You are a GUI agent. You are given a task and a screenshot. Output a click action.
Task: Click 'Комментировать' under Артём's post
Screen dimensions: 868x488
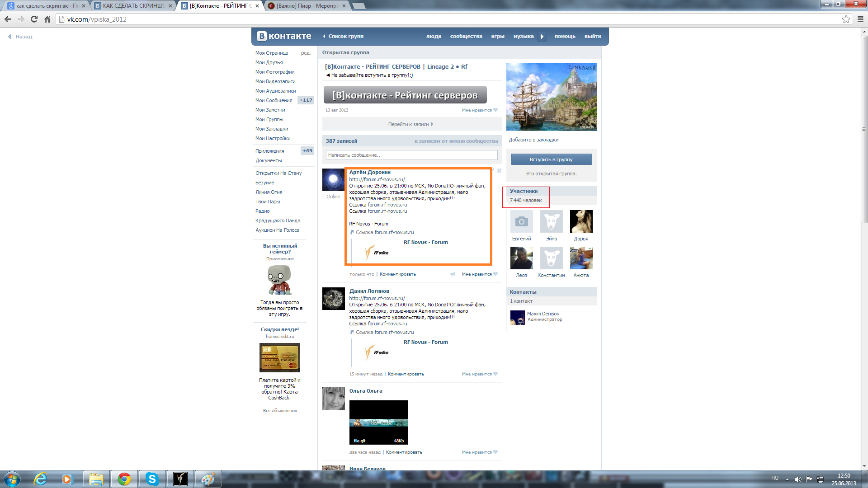pos(397,274)
